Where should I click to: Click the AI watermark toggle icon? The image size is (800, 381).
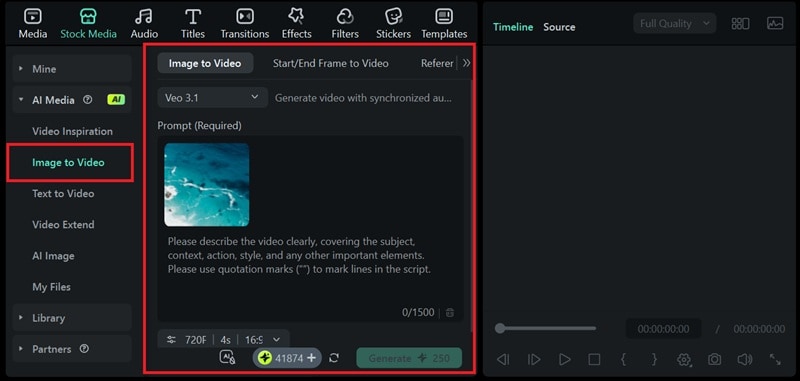tap(228, 357)
